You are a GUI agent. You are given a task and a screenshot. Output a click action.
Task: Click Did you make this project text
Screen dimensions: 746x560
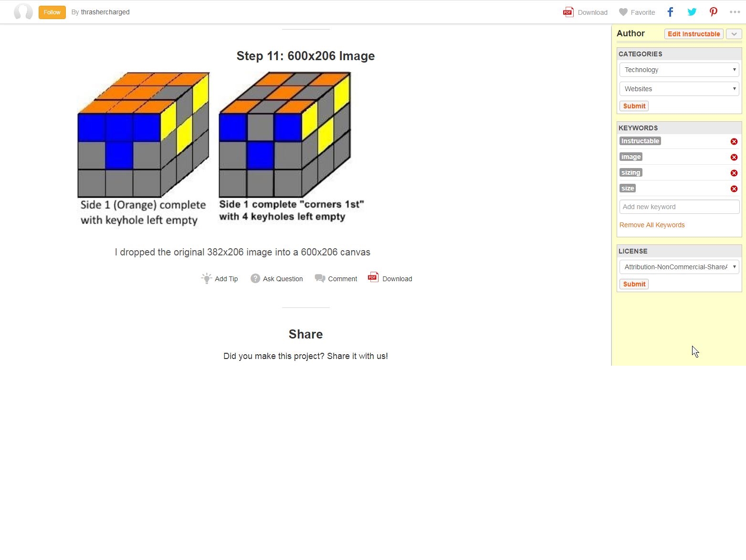tap(305, 356)
